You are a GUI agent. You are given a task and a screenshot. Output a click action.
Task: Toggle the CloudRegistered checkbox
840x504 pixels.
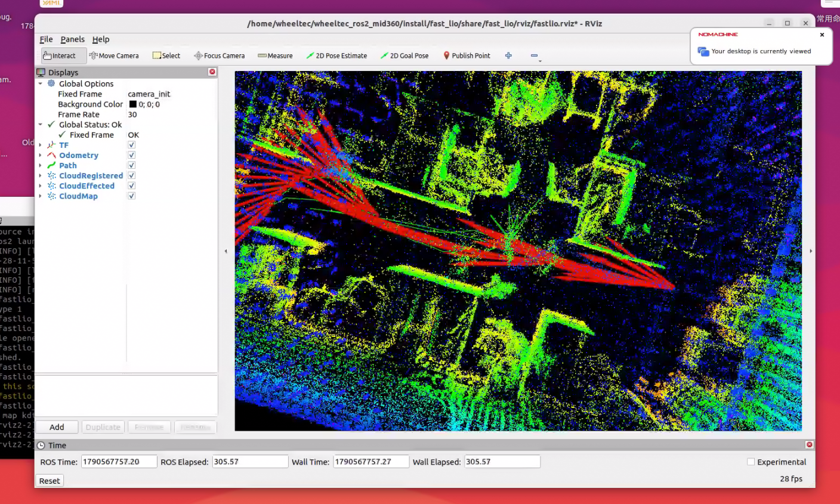(x=131, y=175)
